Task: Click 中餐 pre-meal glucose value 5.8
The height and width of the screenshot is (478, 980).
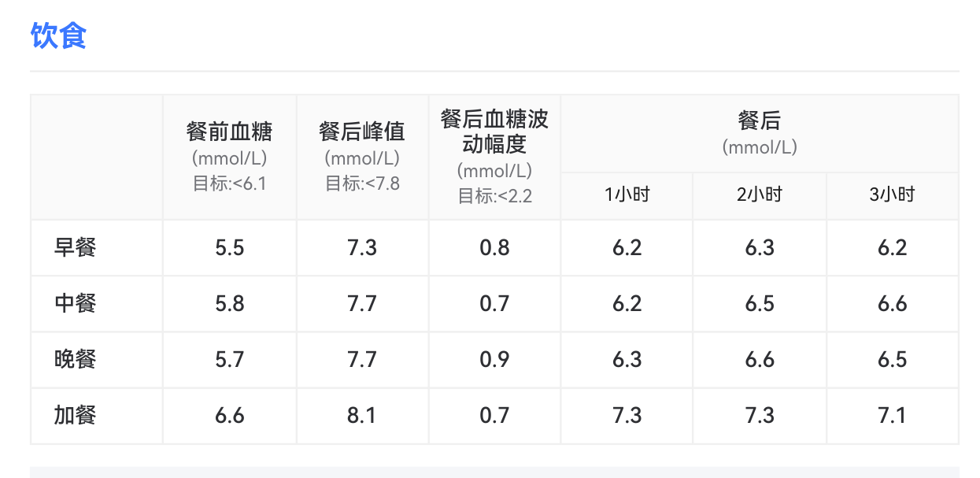Action: point(229,304)
